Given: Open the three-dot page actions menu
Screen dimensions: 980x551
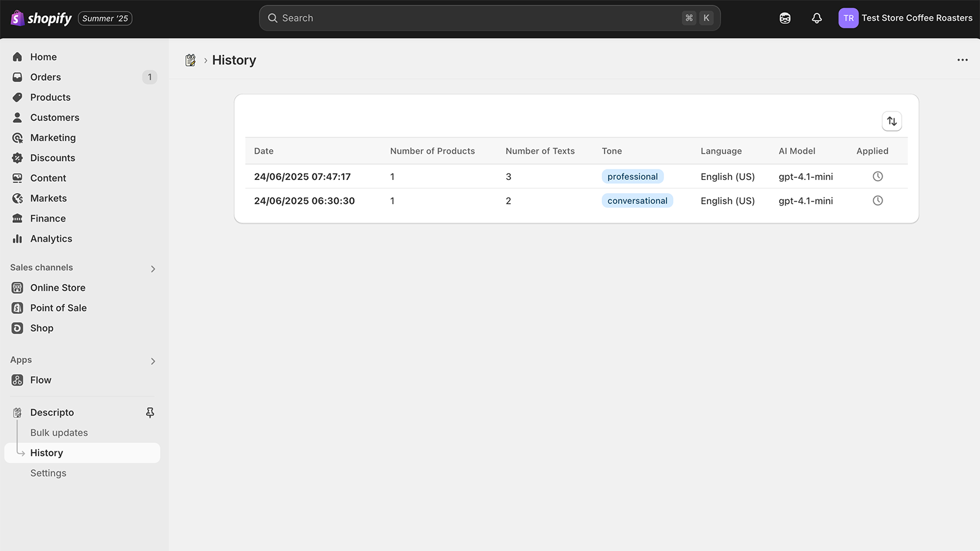Looking at the screenshot, I should click(962, 60).
